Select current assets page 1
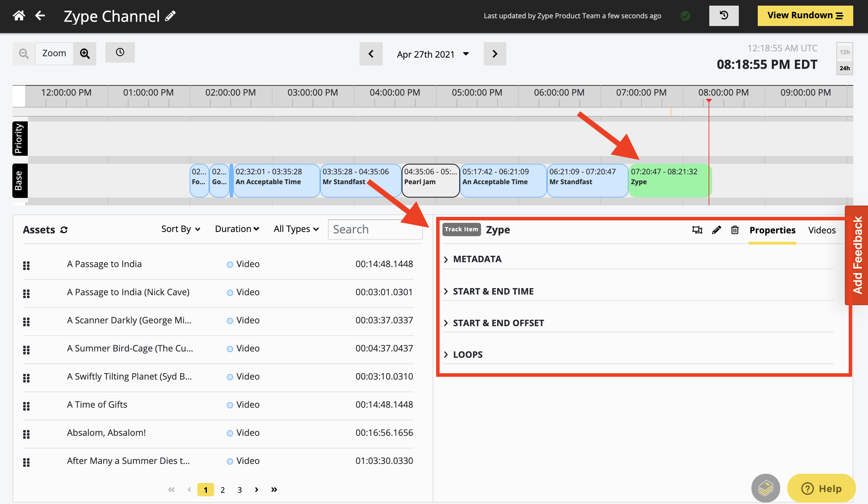868x504 pixels. click(206, 490)
